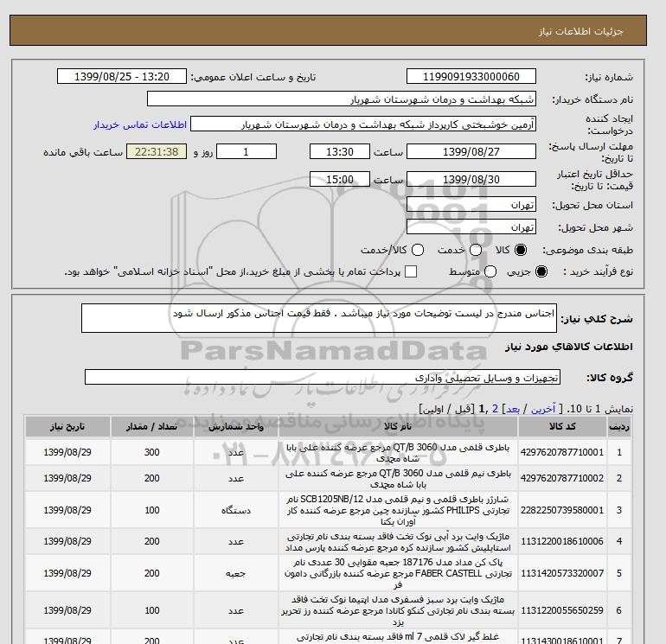This screenshot has height=644, width=666.
Task: Click unit جعبه in row 5
Action: click(236, 573)
